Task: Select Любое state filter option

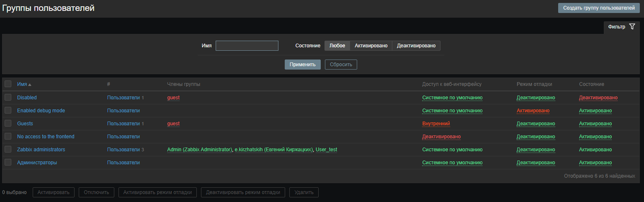Action: click(x=337, y=46)
